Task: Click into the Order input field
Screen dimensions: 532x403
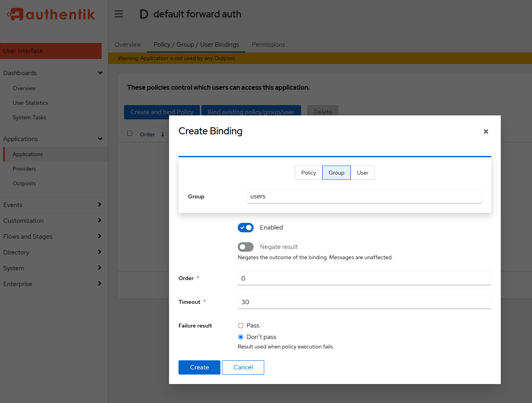Action: click(364, 278)
